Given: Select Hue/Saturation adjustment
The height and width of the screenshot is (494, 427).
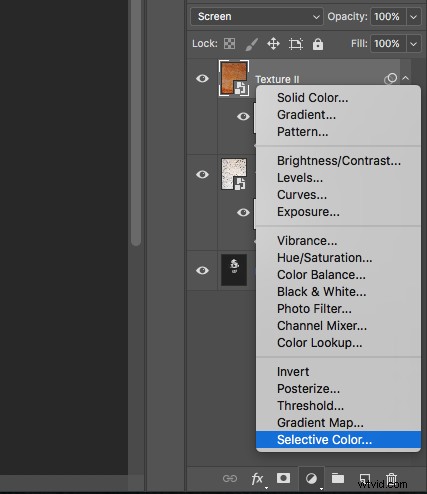Looking at the screenshot, I should click(338, 258).
